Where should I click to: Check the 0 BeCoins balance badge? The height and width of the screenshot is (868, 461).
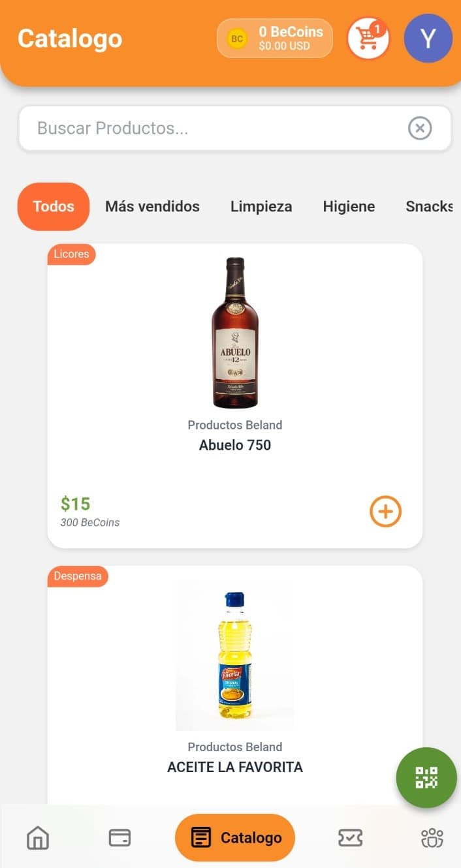point(274,38)
